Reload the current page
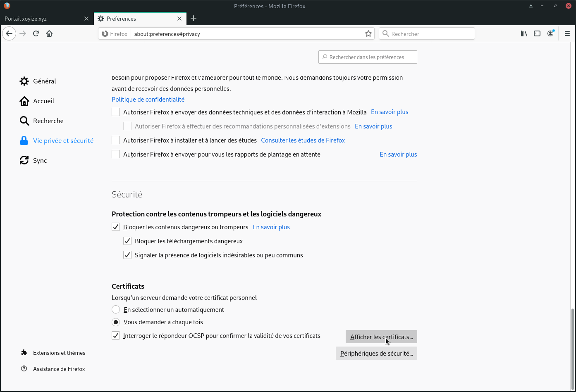This screenshot has height=392, width=576. [36, 33]
